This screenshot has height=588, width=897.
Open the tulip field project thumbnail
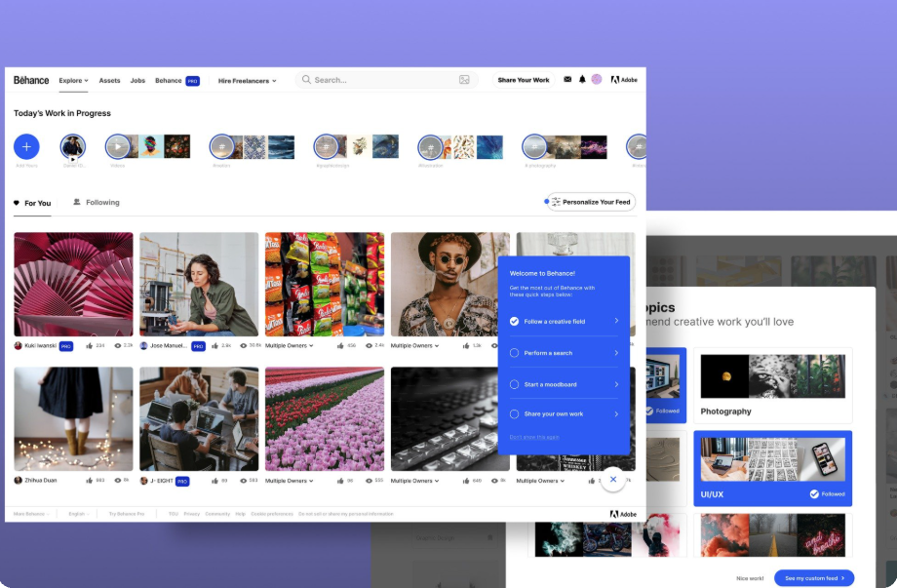(325, 419)
